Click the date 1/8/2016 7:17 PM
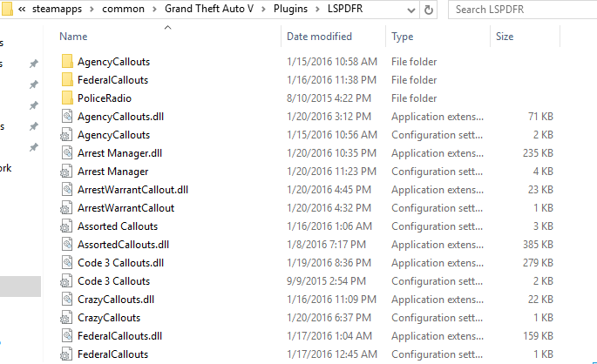This screenshot has width=597, height=364. (326, 244)
